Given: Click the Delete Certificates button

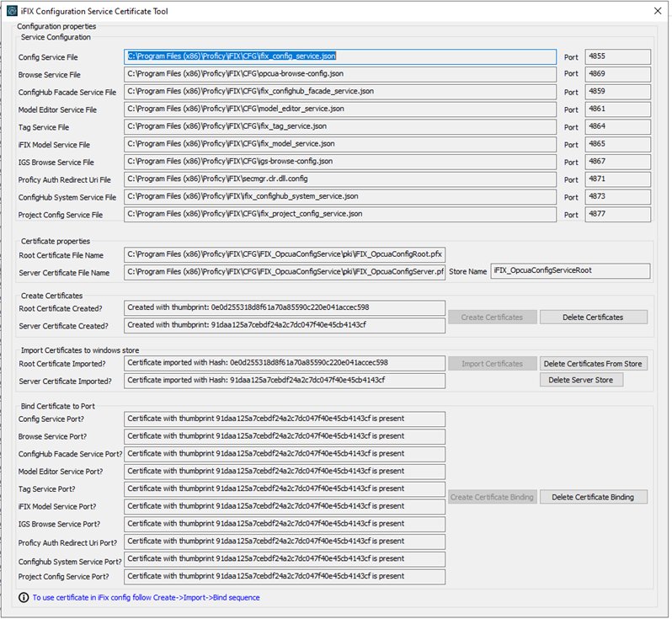Looking at the screenshot, I should (x=593, y=318).
